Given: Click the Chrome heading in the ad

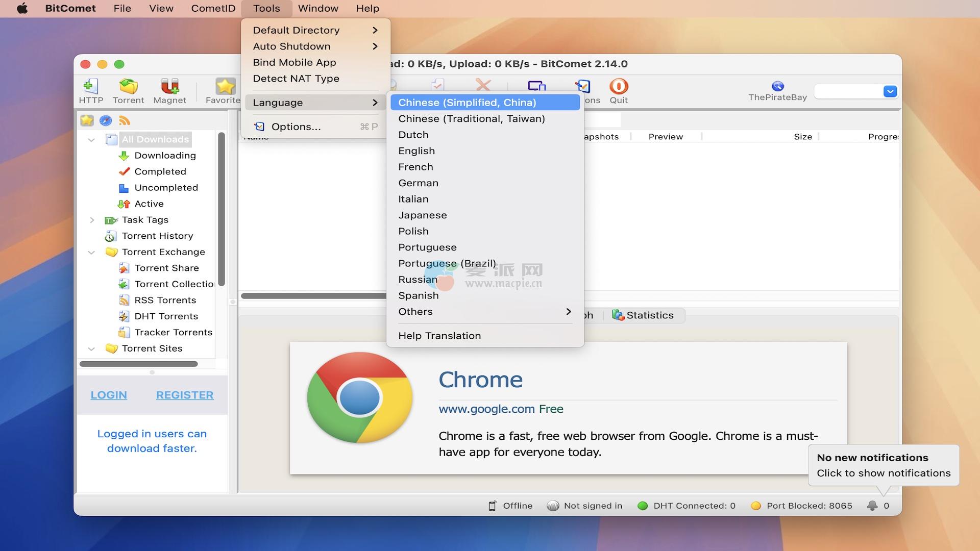Looking at the screenshot, I should tap(481, 380).
